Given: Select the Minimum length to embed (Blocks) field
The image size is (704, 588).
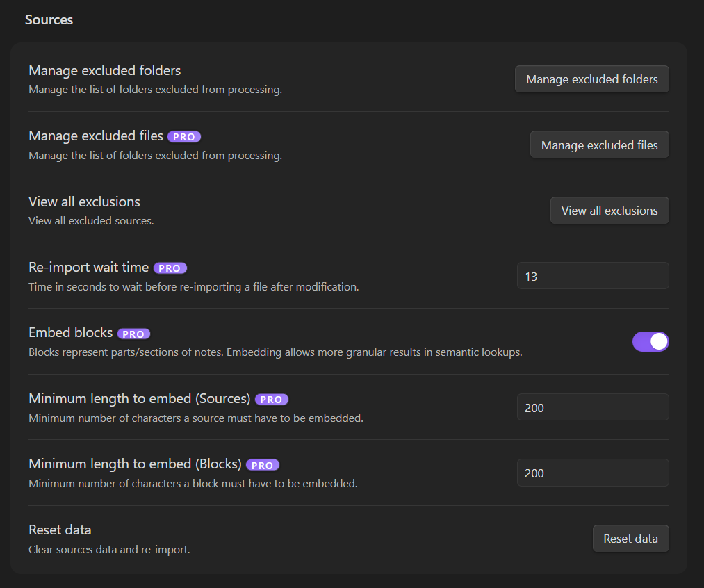Looking at the screenshot, I should (x=592, y=473).
